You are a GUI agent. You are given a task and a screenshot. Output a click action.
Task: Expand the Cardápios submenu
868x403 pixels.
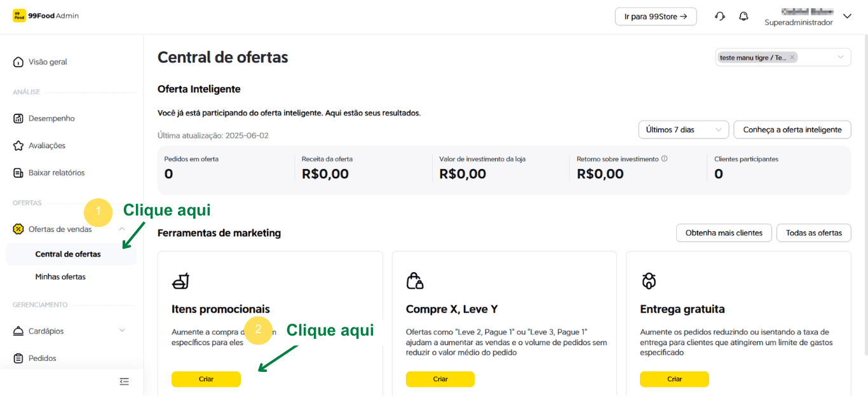[122, 331]
